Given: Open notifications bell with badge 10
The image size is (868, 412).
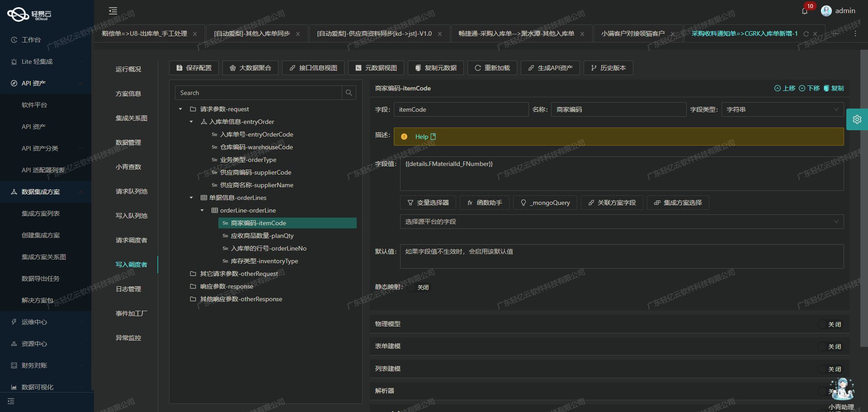Looking at the screenshot, I should 805,11.
